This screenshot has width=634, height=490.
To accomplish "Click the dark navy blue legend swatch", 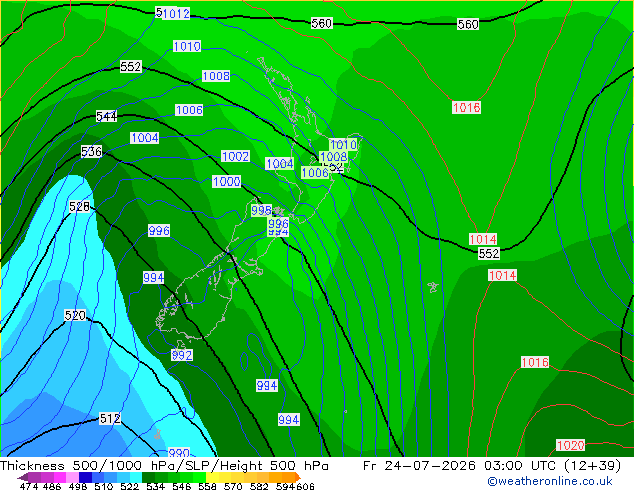I will pyautogui.click(x=85, y=477).
